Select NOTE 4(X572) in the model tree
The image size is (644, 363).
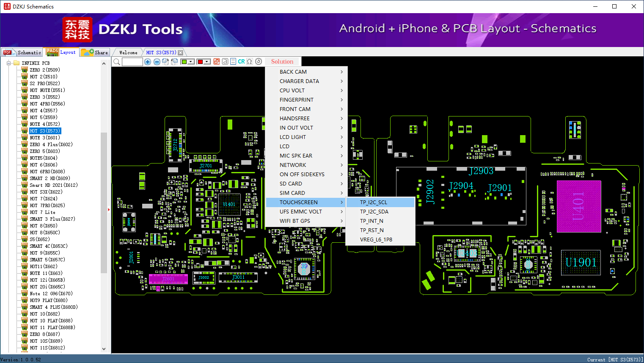pyautogui.click(x=45, y=124)
